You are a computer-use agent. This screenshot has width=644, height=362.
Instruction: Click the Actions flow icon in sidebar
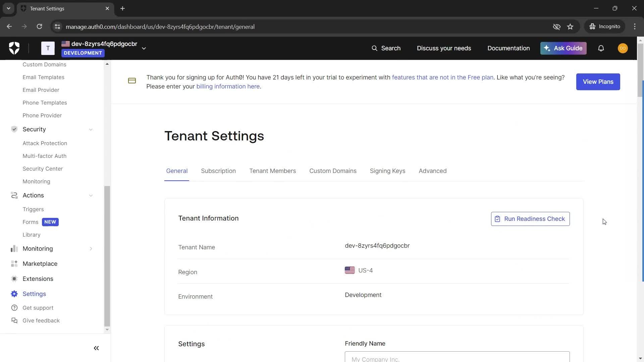[14, 195]
